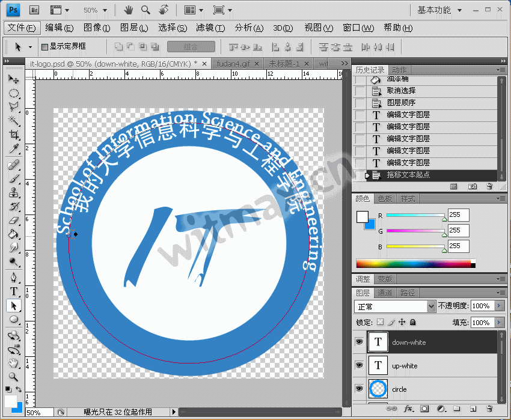The width and height of the screenshot is (511, 420).
Task: Select the circle layer
Action: click(425, 389)
